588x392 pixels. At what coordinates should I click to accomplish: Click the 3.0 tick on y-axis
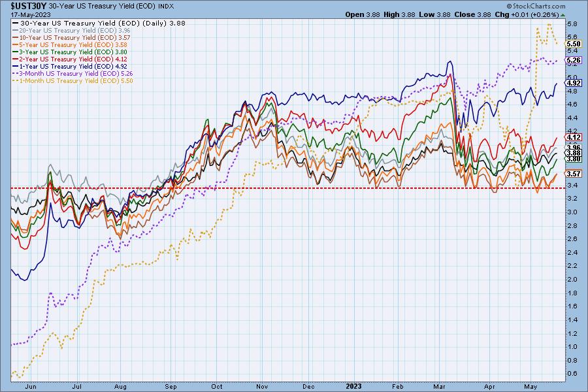pyautogui.click(x=572, y=212)
